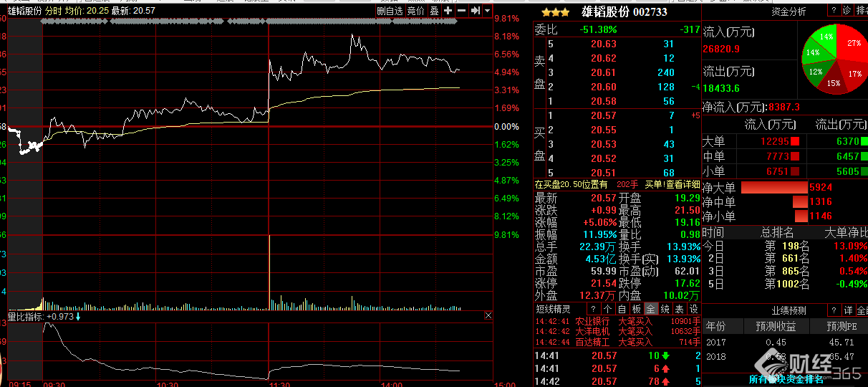Click the 短线精灵 panel label
Screen dimensions: 868x387
pos(553,309)
